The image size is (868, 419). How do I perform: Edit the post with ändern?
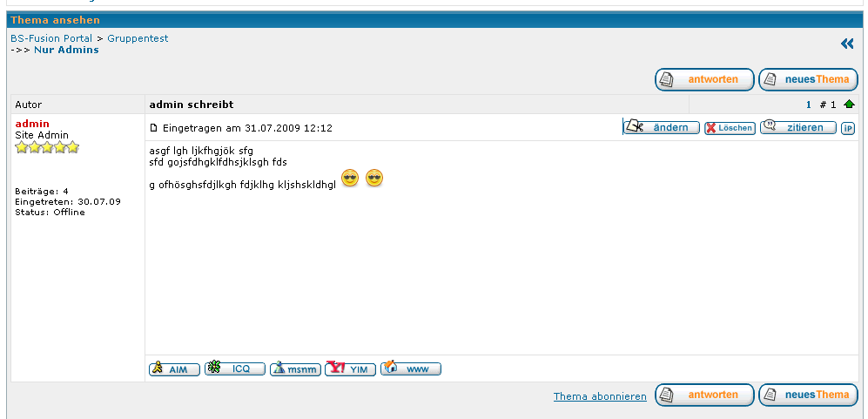662,127
